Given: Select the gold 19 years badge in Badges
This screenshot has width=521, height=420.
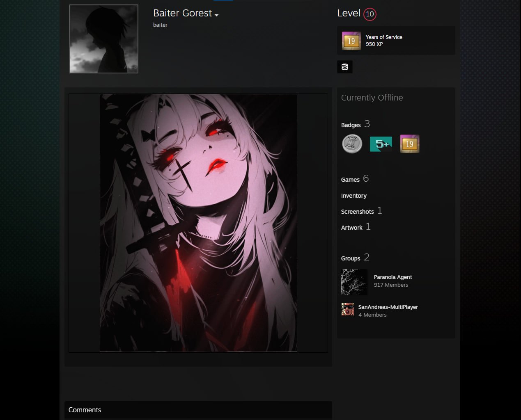Looking at the screenshot, I should coord(410,144).
